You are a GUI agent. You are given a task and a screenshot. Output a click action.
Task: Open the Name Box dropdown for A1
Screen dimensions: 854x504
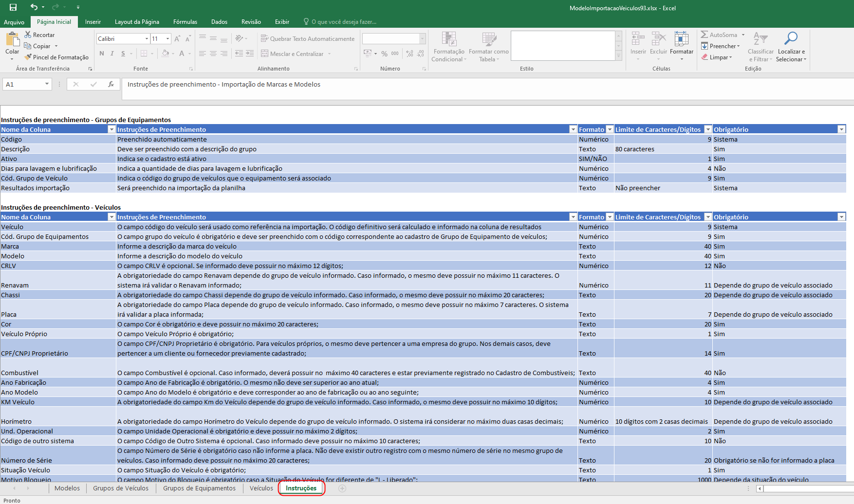(x=47, y=84)
